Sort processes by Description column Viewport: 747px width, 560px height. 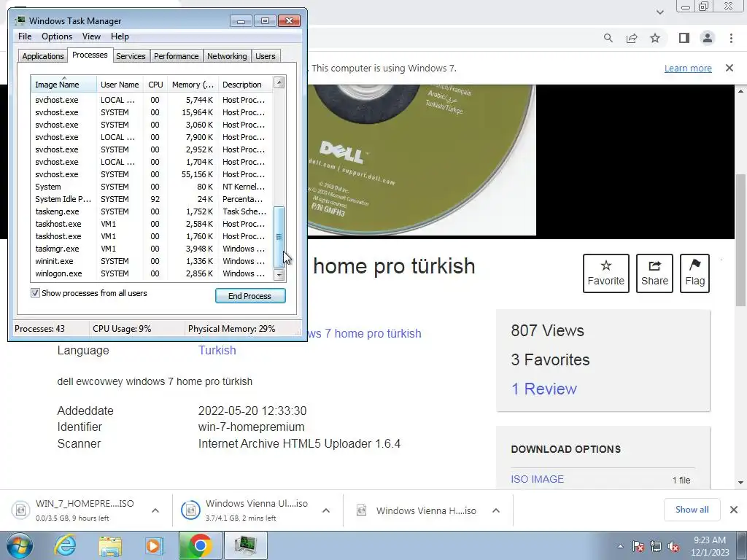[x=246, y=85]
